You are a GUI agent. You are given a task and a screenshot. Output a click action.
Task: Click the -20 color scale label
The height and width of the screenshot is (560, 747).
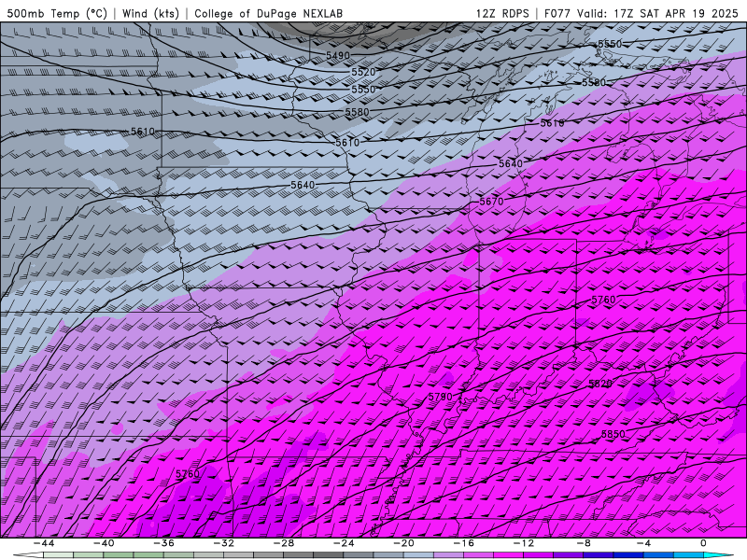[x=403, y=543]
